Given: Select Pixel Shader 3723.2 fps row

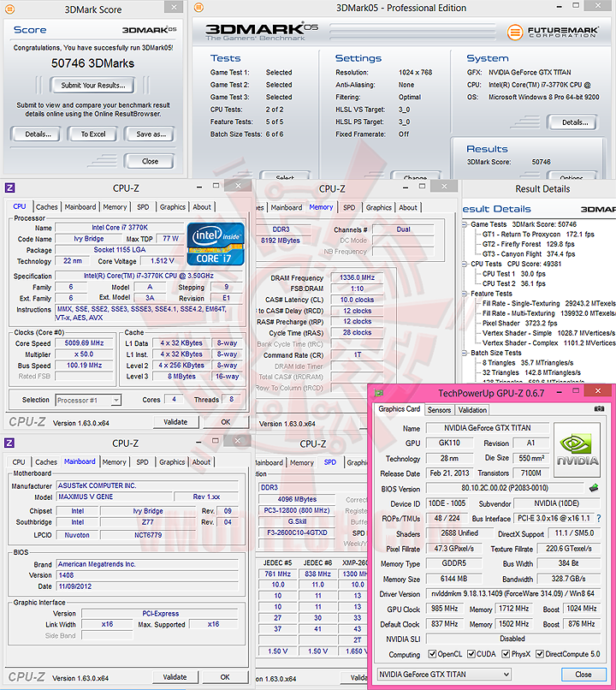Looking at the screenshot, I should tap(519, 323).
